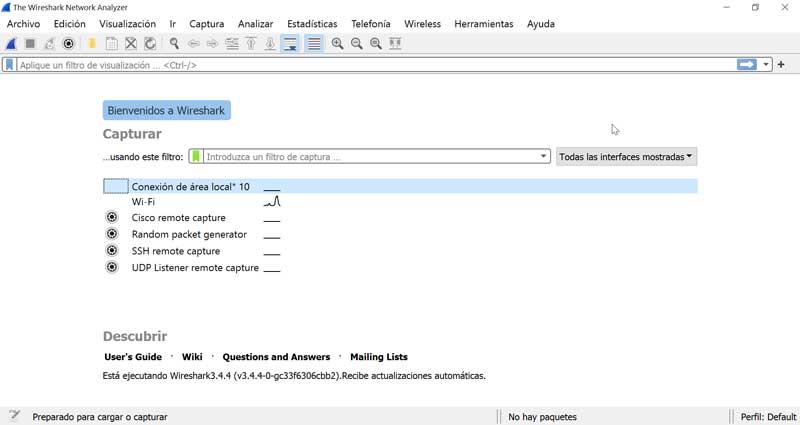
Task: Open display filter history dropdown
Action: (766, 65)
